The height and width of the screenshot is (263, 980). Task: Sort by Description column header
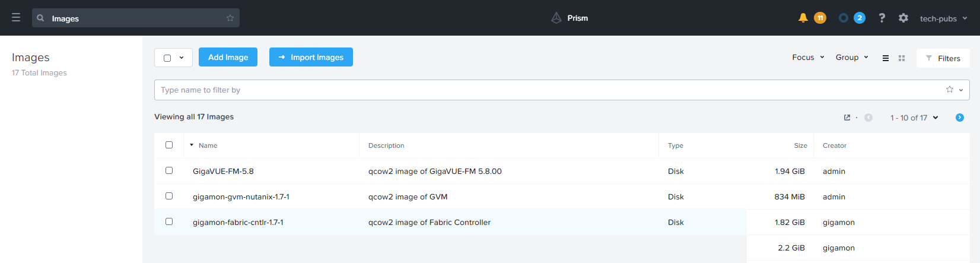386,145
